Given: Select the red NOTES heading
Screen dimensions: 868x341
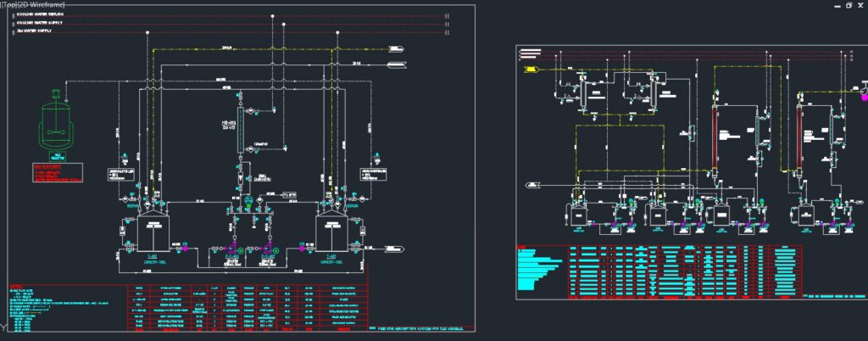Looking at the screenshot, I should (15, 288).
